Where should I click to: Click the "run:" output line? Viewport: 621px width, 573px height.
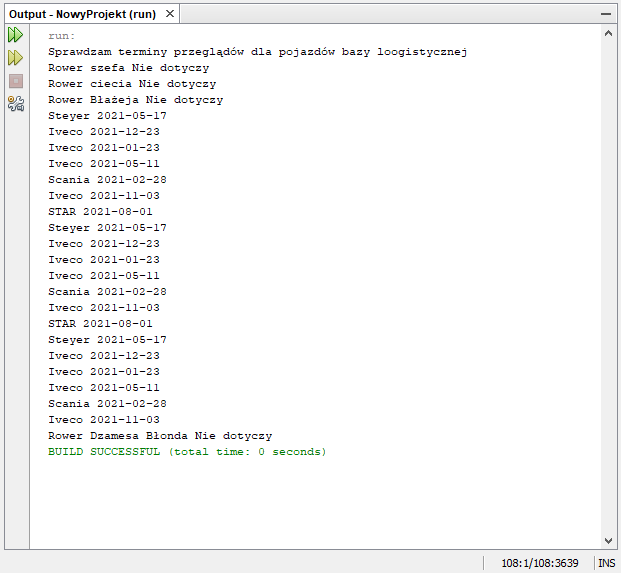pyautogui.click(x=61, y=36)
